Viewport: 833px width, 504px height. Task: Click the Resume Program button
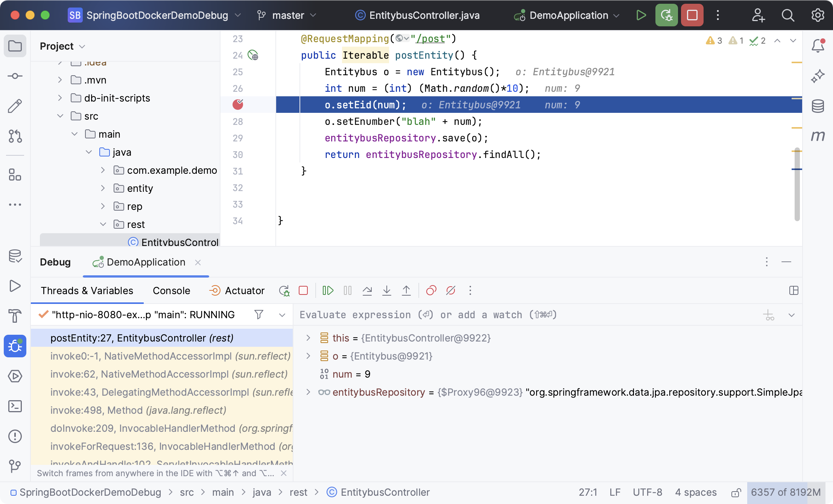pos(327,290)
